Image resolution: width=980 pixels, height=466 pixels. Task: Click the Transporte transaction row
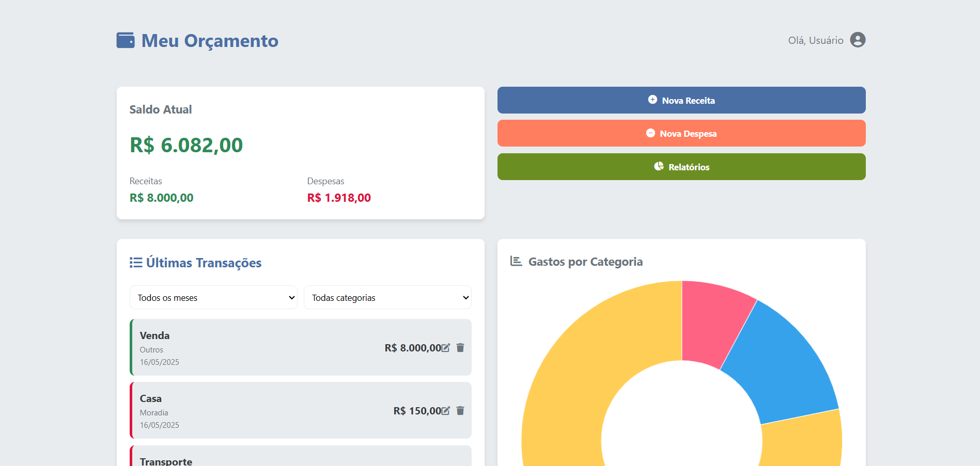tap(301, 456)
